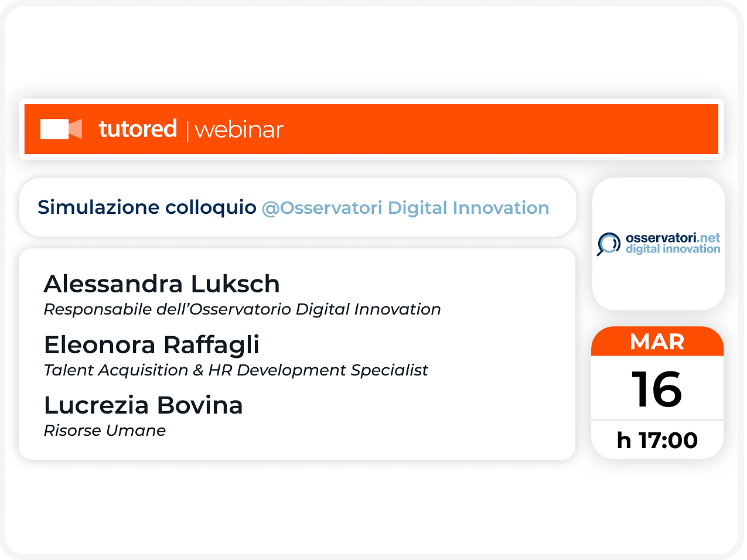Click the tutored logo text
The width and height of the screenshot is (747, 560).
138,129
